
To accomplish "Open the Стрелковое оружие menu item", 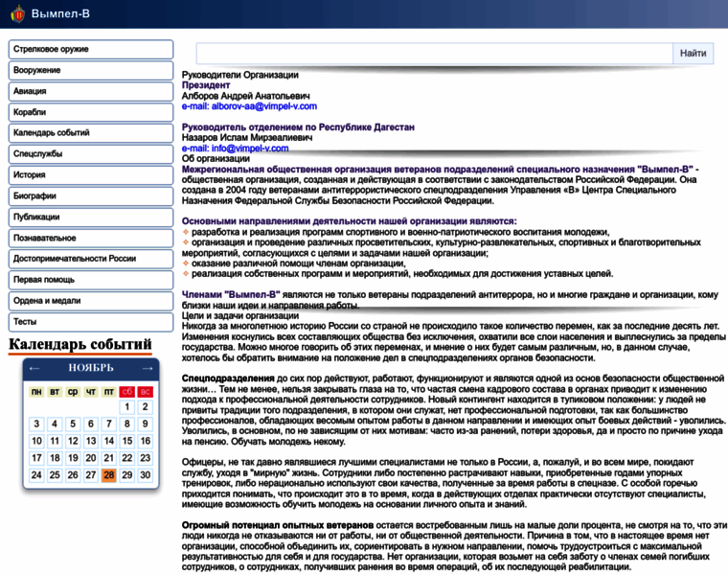I will [91, 49].
